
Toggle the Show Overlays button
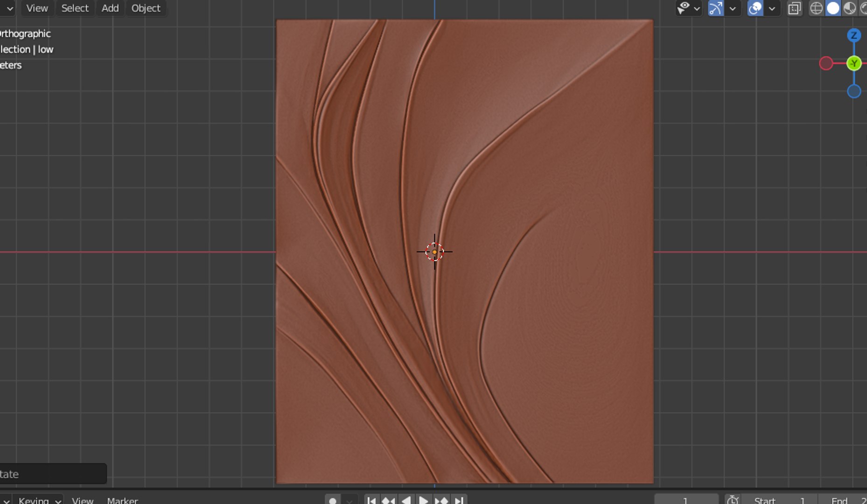[755, 8]
